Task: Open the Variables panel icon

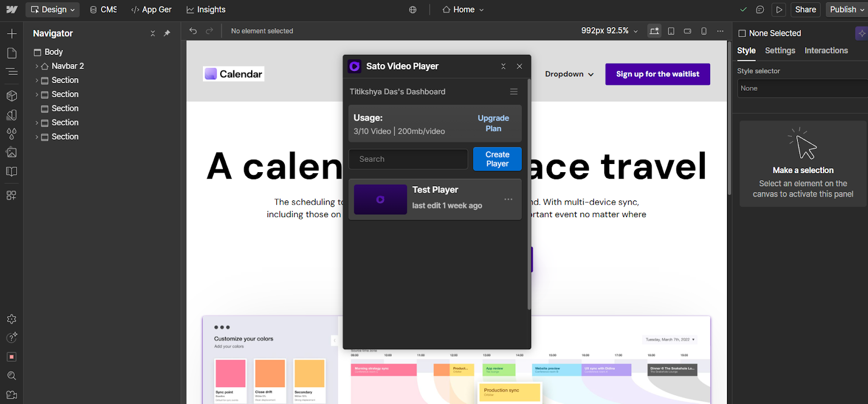Action: coord(11,115)
